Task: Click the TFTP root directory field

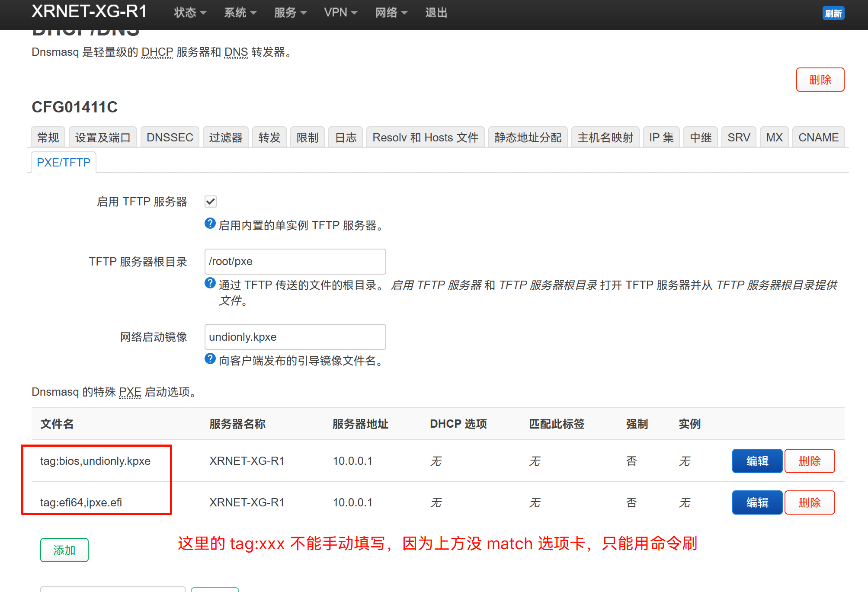Action: coord(295,262)
